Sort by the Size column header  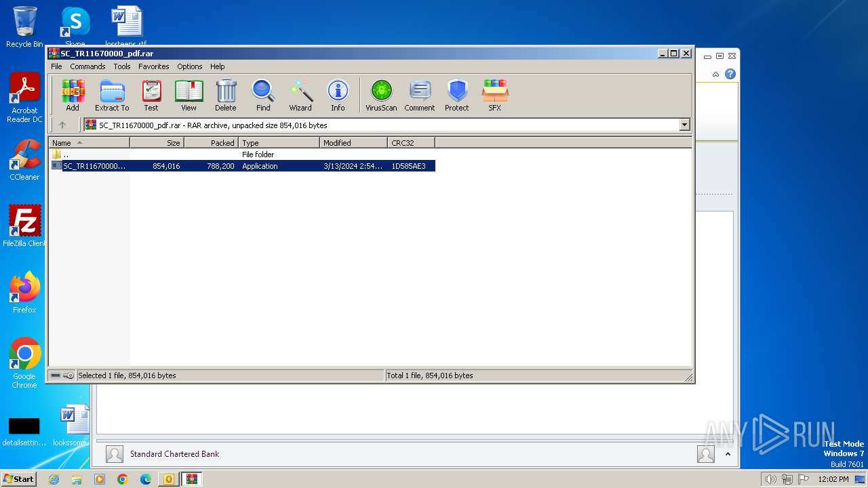(x=157, y=142)
